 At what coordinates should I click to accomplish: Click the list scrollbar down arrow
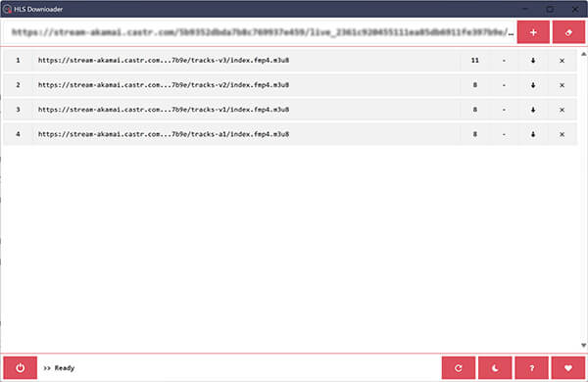click(583, 345)
